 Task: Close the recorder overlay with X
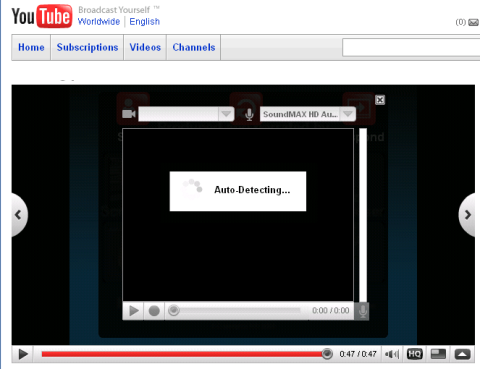coord(380,100)
